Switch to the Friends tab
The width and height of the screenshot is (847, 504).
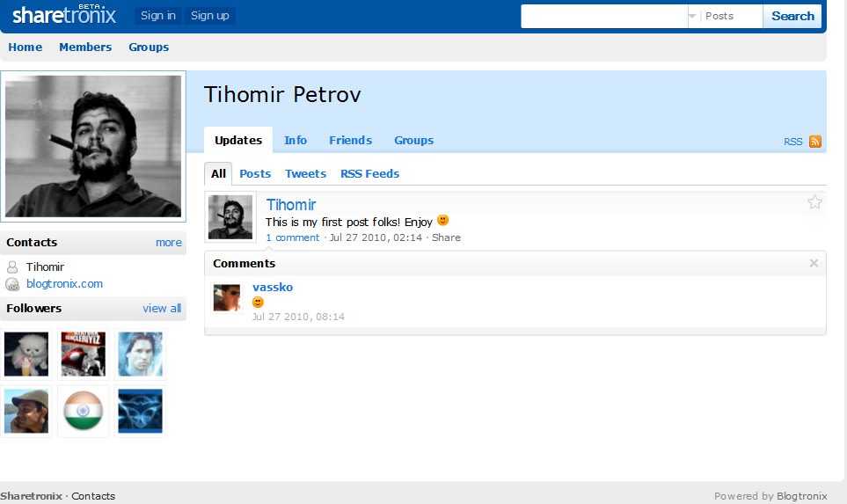click(351, 140)
